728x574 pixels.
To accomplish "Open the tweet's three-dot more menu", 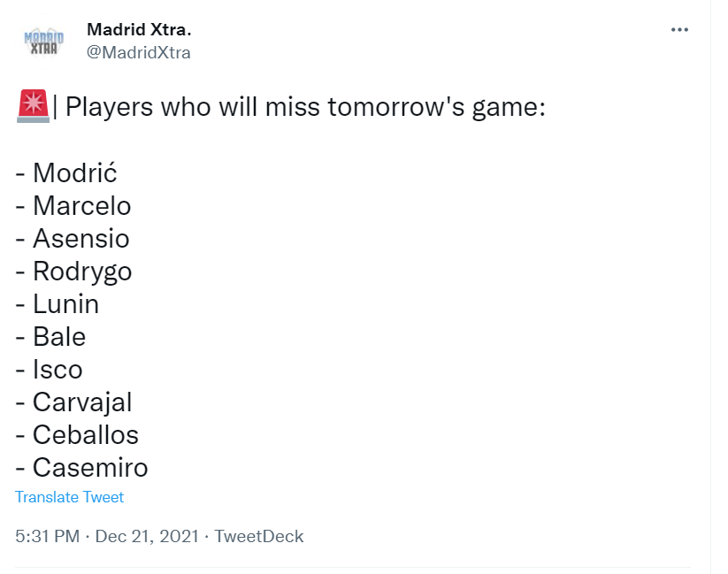I will point(679,30).
